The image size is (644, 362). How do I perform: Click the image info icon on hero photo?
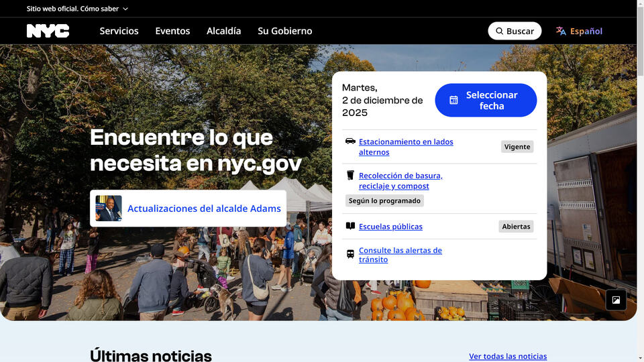point(616,300)
